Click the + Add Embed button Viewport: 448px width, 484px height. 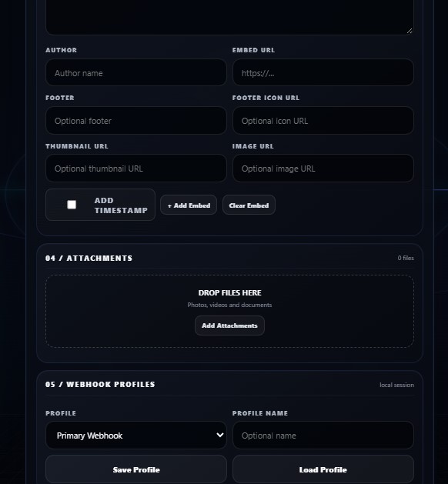tap(189, 205)
